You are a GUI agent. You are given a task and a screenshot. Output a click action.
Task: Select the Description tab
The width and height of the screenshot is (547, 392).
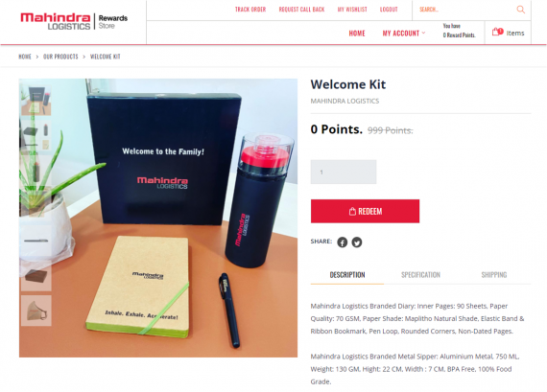[x=347, y=275]
